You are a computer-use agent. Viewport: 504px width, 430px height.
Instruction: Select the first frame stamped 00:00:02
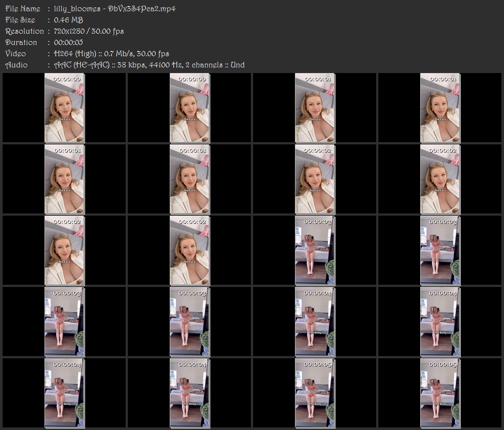(x=315, y=179)
